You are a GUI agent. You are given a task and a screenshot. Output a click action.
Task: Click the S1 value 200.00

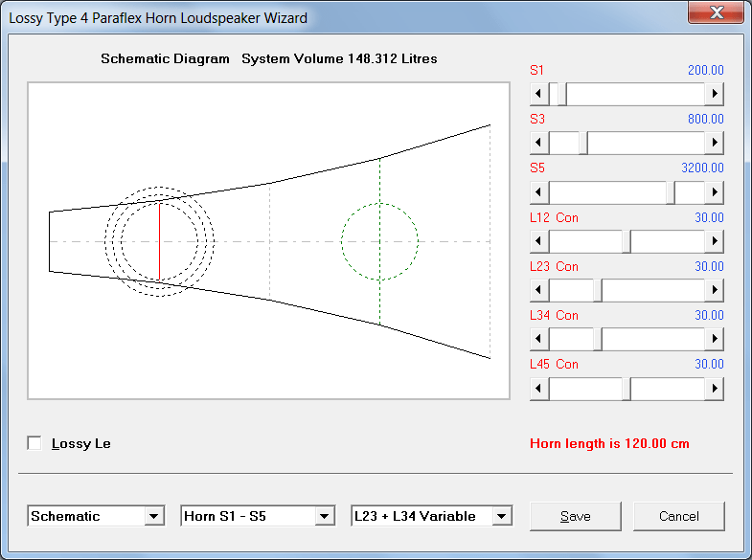tap(705, 70)
